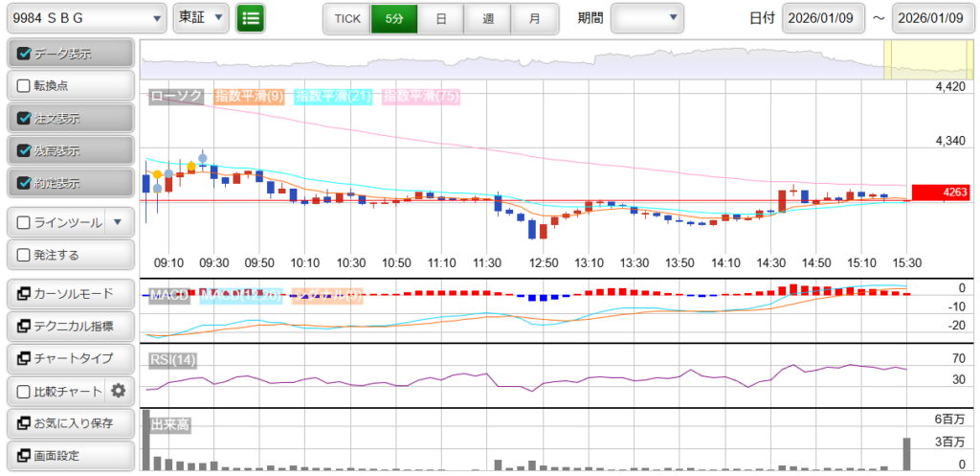Open 画面設定 screen settings
Image resolution: width=980 pixels, height=476 pixels.
70,456
